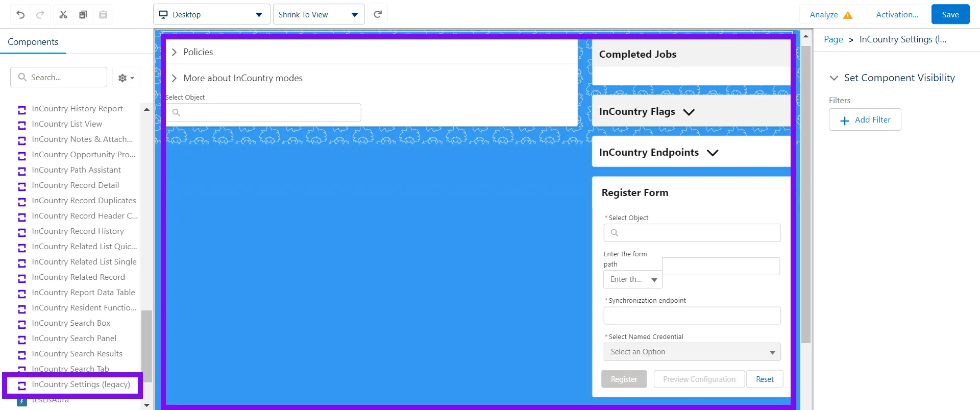Click the Synchronization endpoint field

[x=692, y=316]
